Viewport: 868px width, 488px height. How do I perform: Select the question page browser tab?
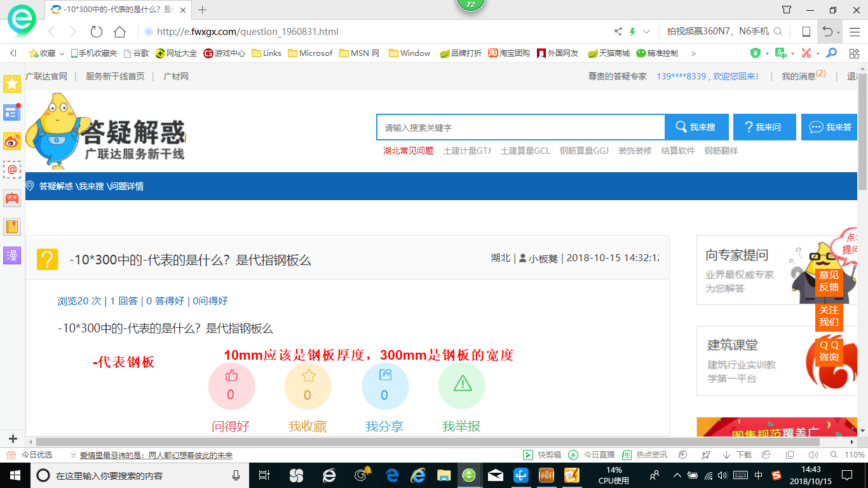pyautogui.click(x=118, y=10)
